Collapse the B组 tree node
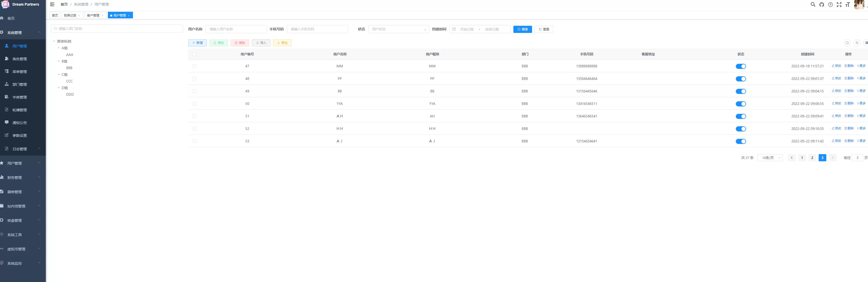 [x=59, y=61]
